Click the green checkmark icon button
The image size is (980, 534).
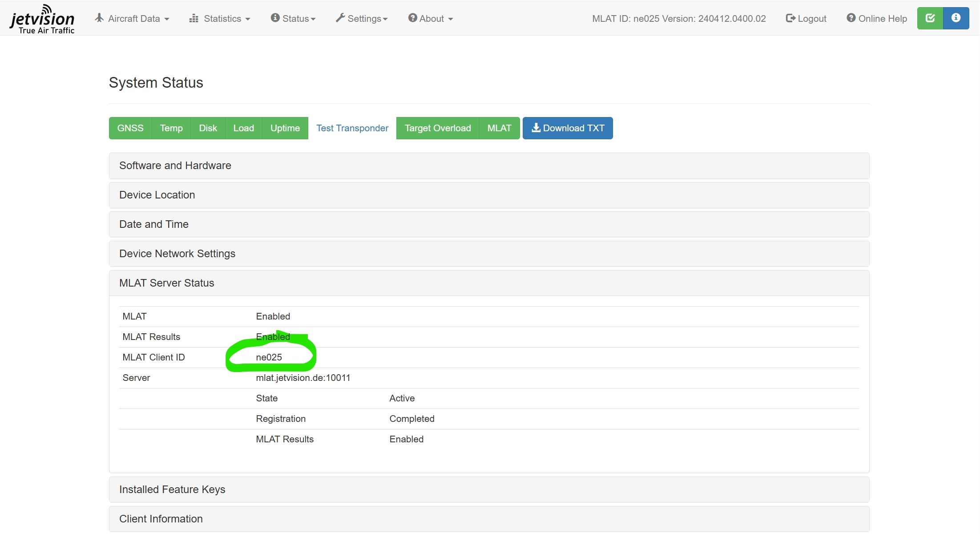click(x=930, y=18)
